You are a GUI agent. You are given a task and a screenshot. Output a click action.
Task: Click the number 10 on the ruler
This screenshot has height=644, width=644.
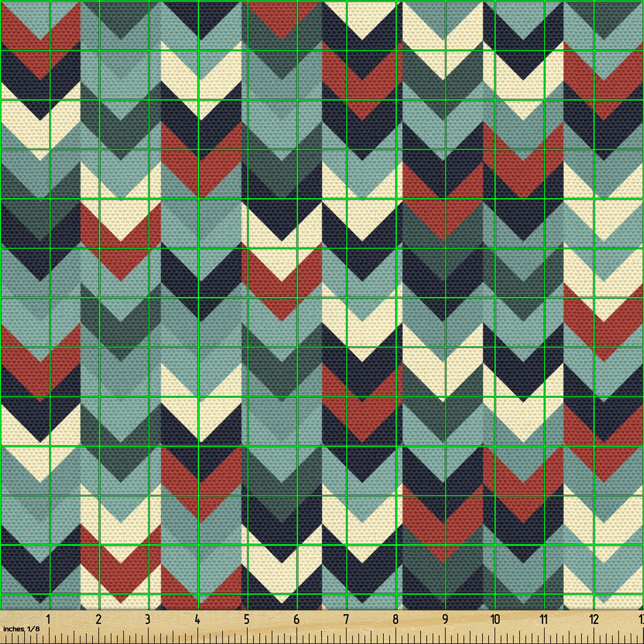495,619
